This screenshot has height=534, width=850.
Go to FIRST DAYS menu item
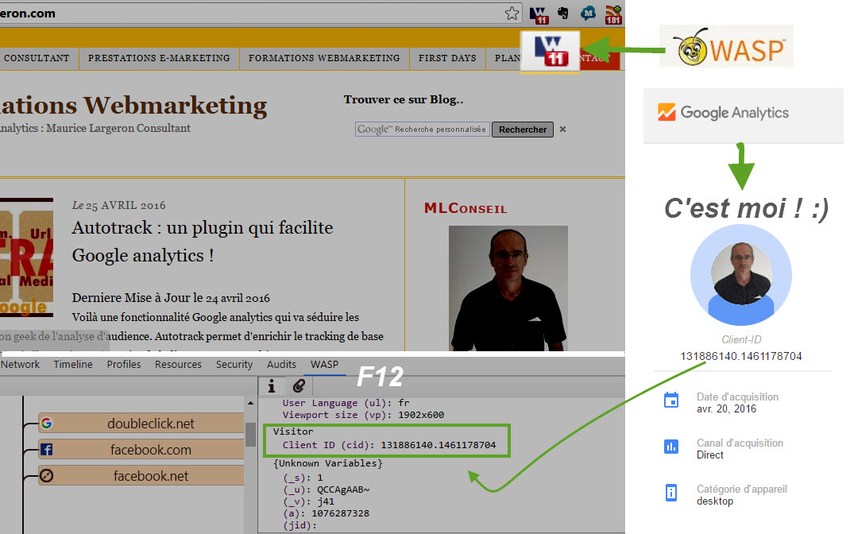click(x=447, y=58)
